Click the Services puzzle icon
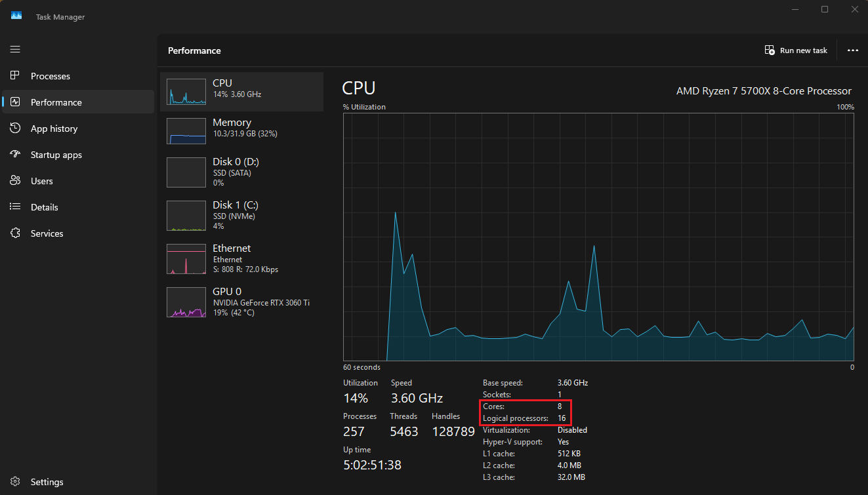The height and width of the screenshot is (495, 868). point(15,233)
